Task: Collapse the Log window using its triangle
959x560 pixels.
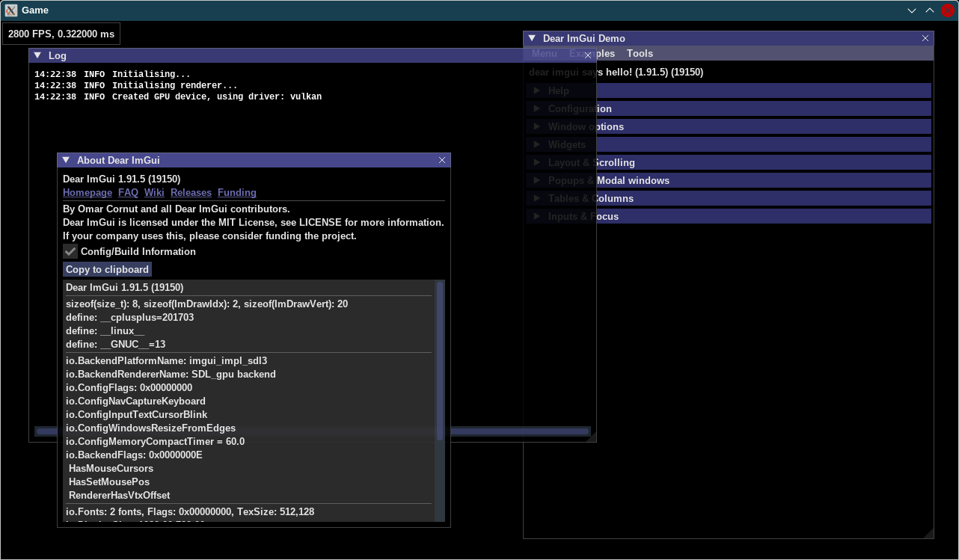Action: point(37,55)
